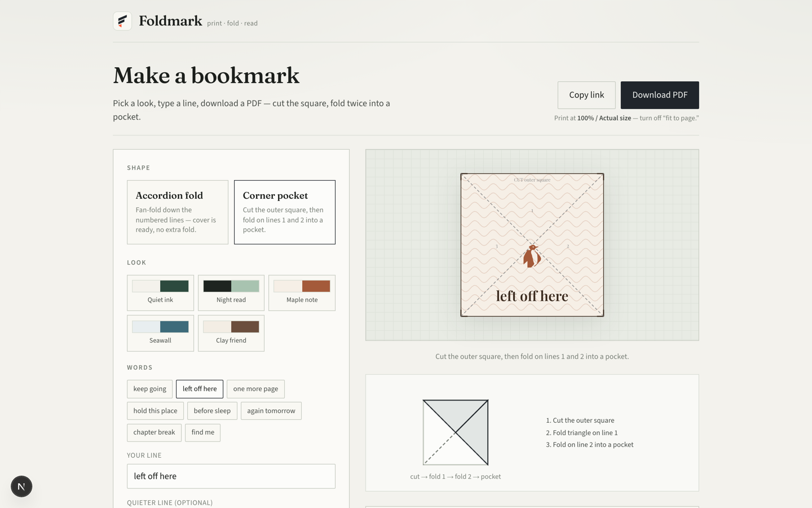Click step '3. Fold on line 2 into a pocket'
This screenshot has height=508, width=812.
click(590, 445)
